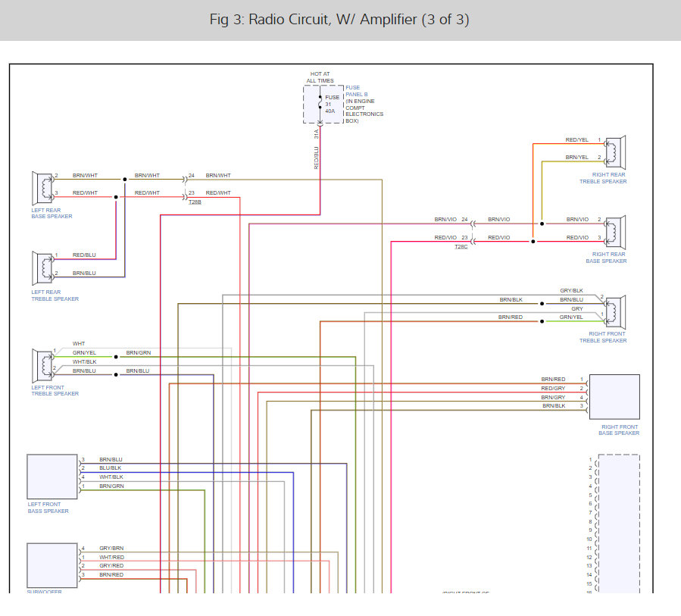681x616 pixels.
Task: Click the 'GRY' wire label at right front treble
Action: pyautogui.click(x=577, y=309)
